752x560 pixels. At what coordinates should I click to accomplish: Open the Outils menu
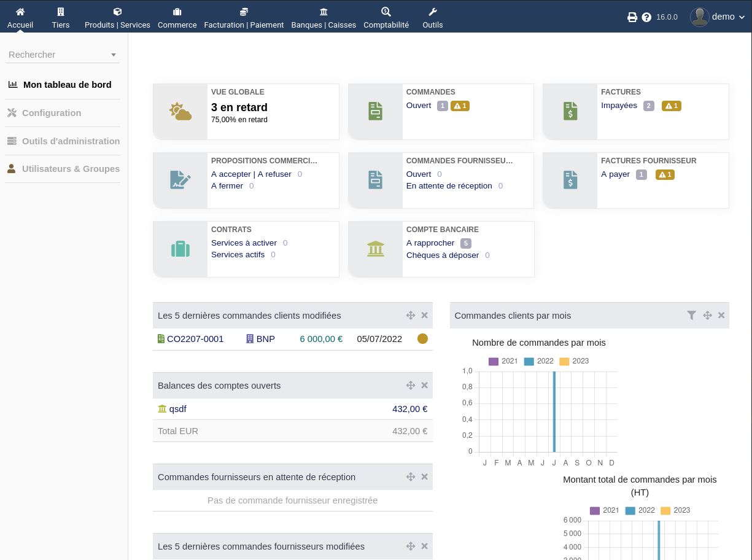433,18
